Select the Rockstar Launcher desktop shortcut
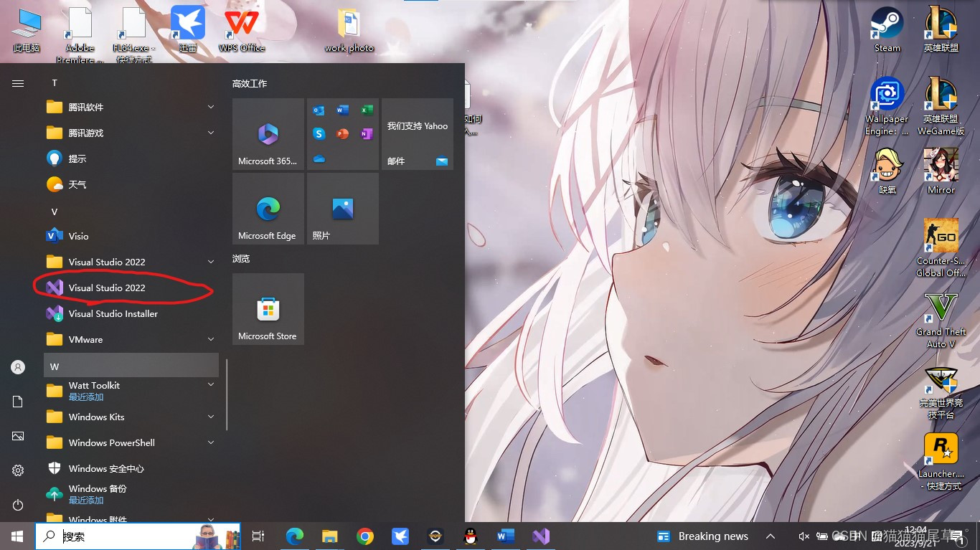The height and width of the screenshot is (550, 980). (x=941, y=462)
